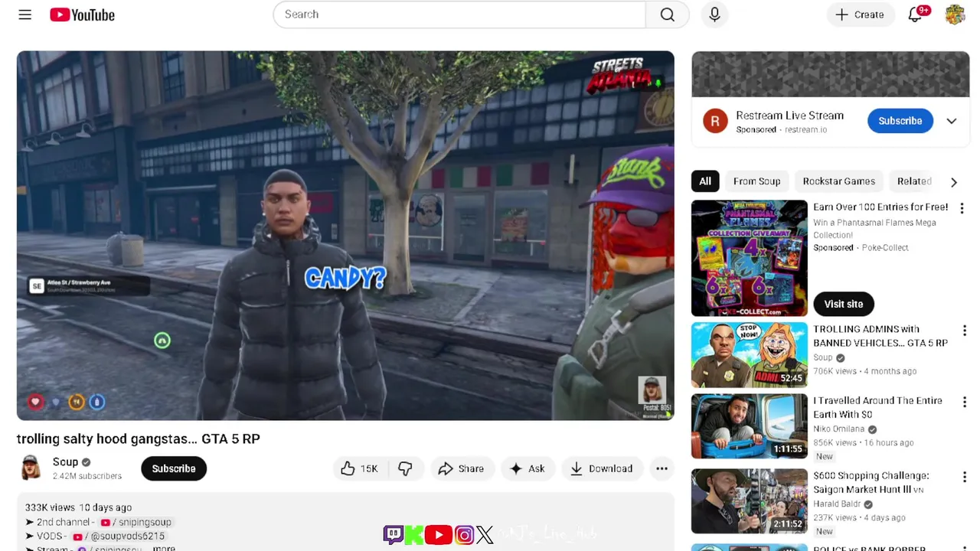
Task: Subscribe to Restream Live Stream
Action: pyautogui.click(x=900, y=121)
